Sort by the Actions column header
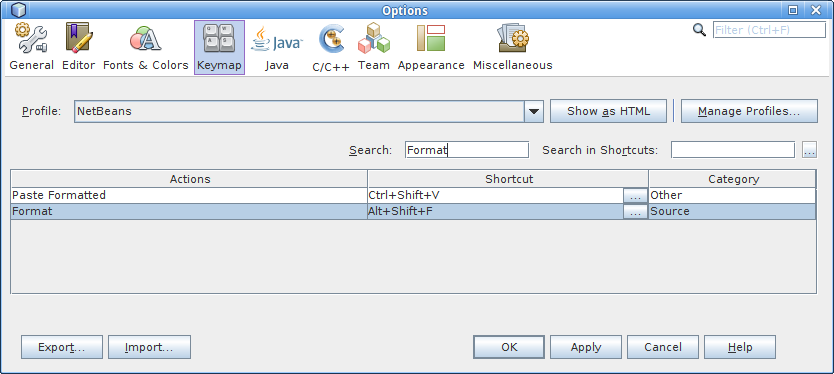This screenshot has height=374, width=834. click(x=189, y=179)
